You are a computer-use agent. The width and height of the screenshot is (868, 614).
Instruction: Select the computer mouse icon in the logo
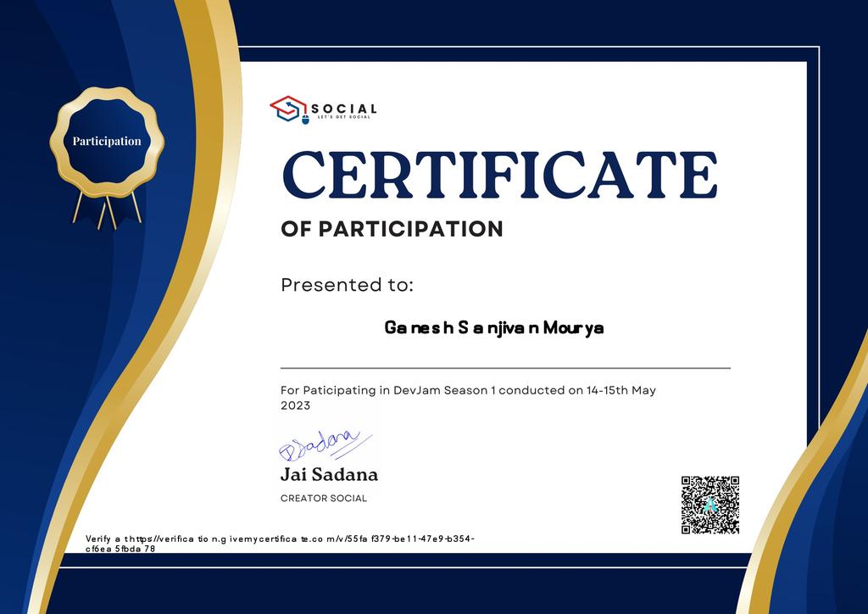(305, 120)
